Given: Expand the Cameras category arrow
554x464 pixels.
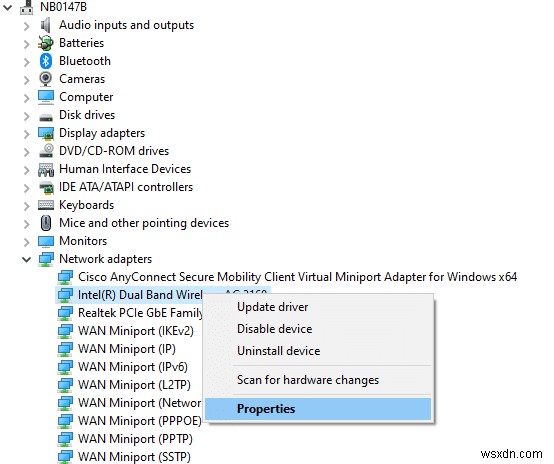Looking at the screenshot, I should tap(26, 80).
